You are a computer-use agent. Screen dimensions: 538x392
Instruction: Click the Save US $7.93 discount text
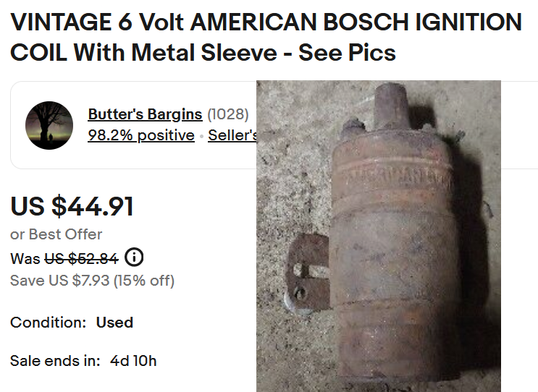tap(92, 280)
